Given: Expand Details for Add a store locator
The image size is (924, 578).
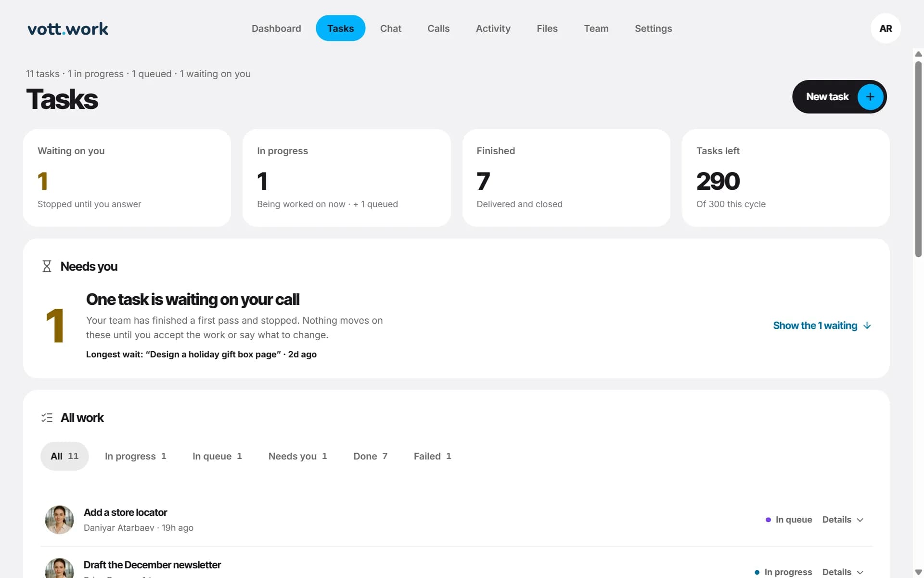Looking at the screenshot, I should (843, 520).
